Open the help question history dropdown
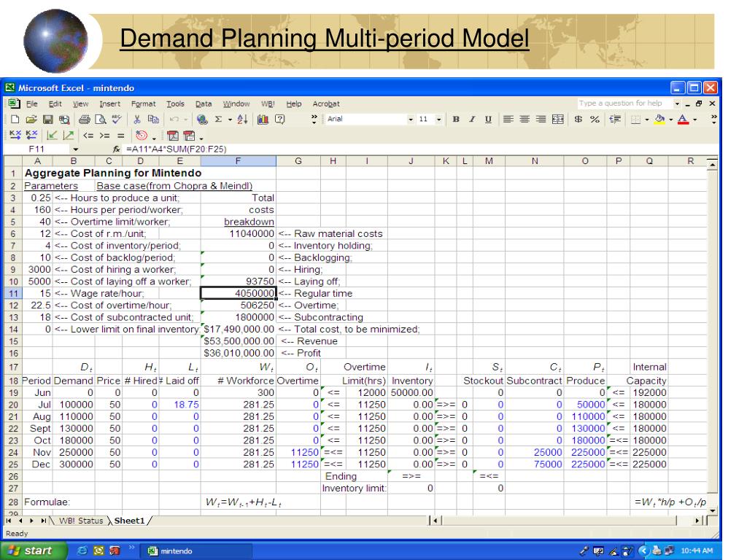This screenshot has height=560, width=747. pos(677,104)
